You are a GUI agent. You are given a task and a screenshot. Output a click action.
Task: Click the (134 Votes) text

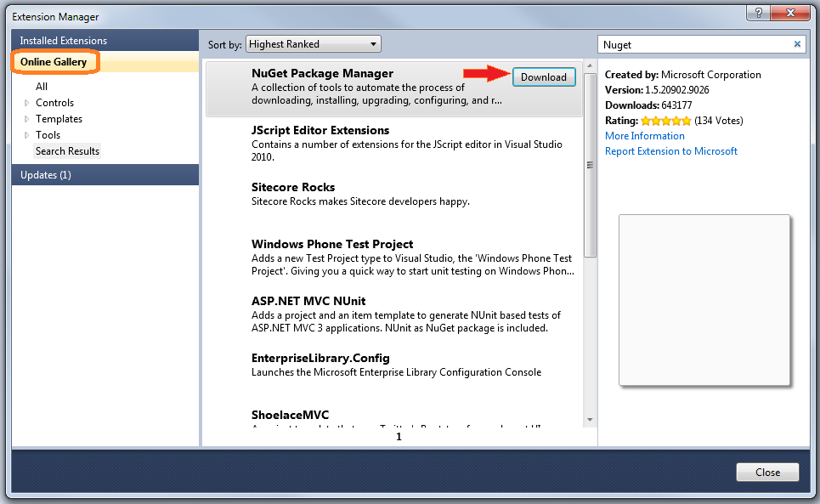[x=719, y=121]
